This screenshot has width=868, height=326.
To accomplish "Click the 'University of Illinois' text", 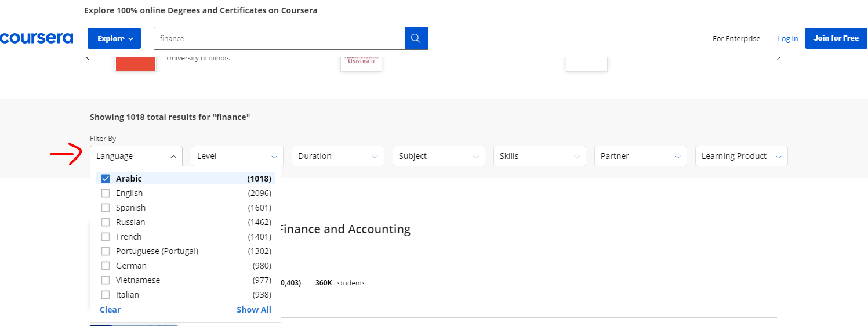I will click(x=198, y=58).
